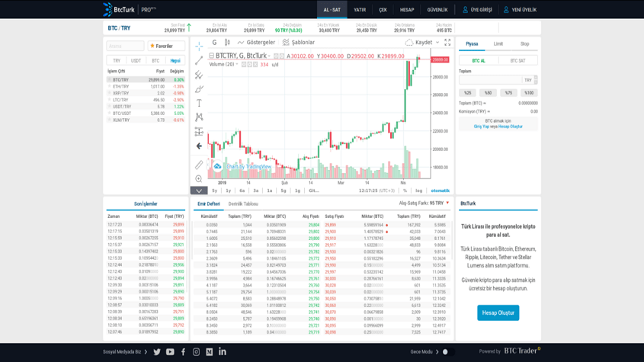Open BtcTurk Medium blog
The image size is (644, 362).
point(210,352)
